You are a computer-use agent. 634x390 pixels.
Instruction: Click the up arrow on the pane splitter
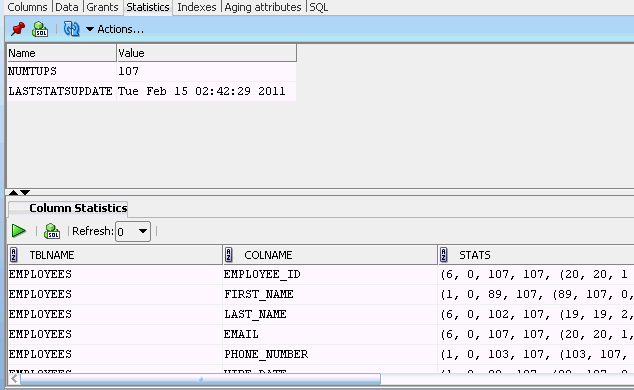[13, 192]
